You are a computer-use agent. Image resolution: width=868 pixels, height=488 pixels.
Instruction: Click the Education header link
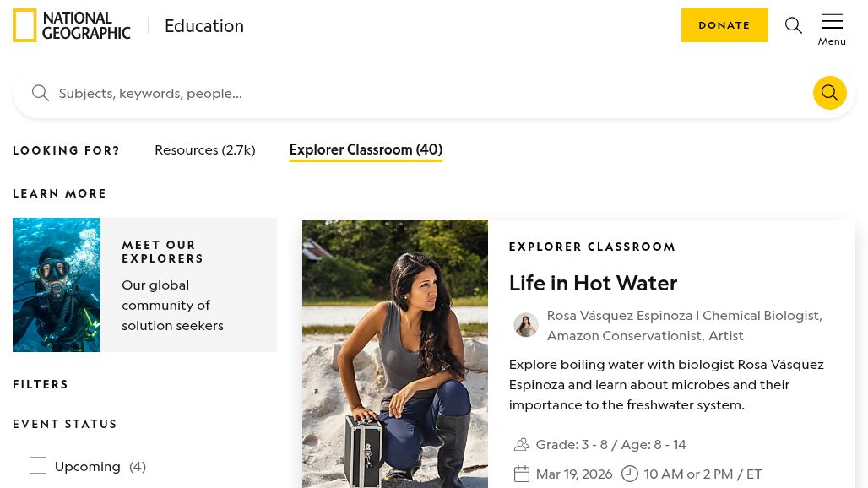tap(203, 26)
